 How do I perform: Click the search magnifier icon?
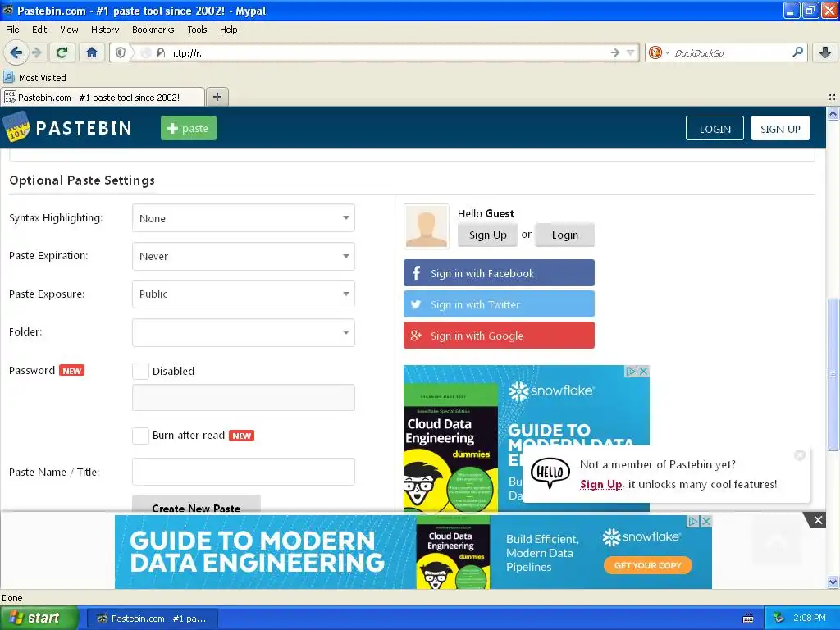tap(797, 52)
